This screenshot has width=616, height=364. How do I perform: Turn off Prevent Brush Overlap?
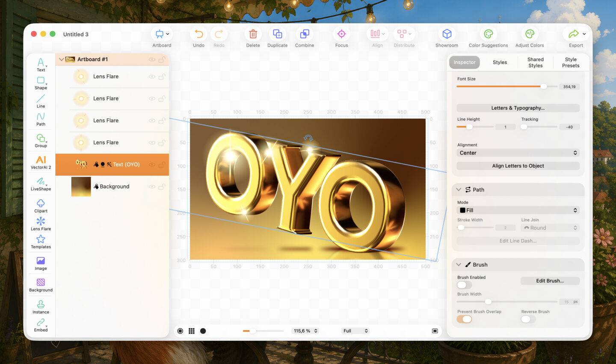464,319
